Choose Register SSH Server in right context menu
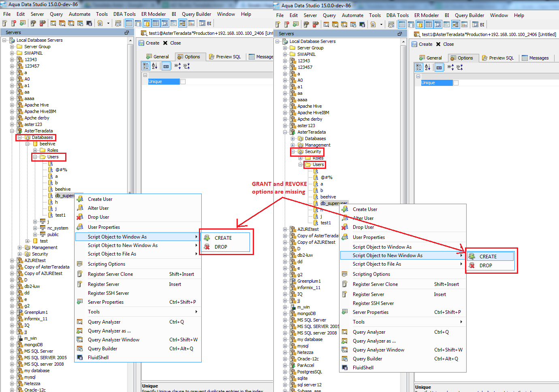This screenshot has height=392, width=559. click(403, 303)
